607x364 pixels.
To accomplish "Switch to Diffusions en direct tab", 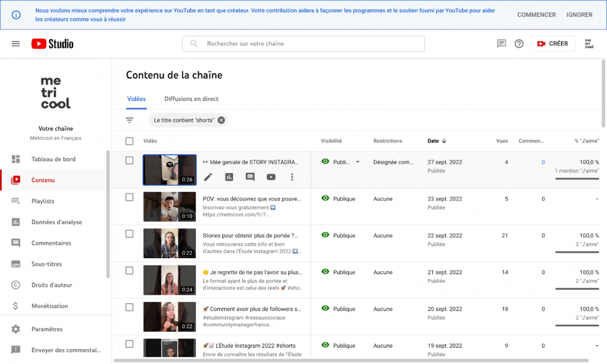I will click(191, 99).
